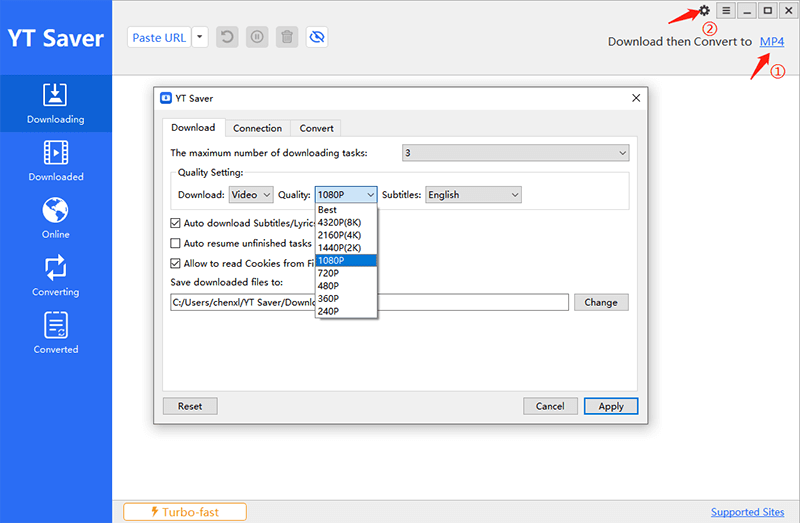Open the Subtitles language dropdown
This screenshot has width=800, height=523.
pyautogui.click(x=473, y=195)
